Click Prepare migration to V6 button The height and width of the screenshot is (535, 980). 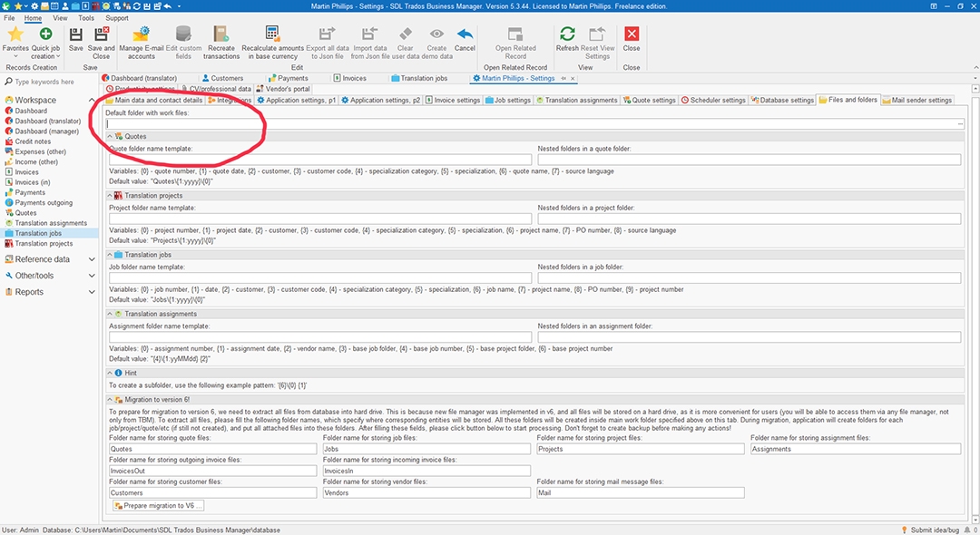[x=158, y=506]
